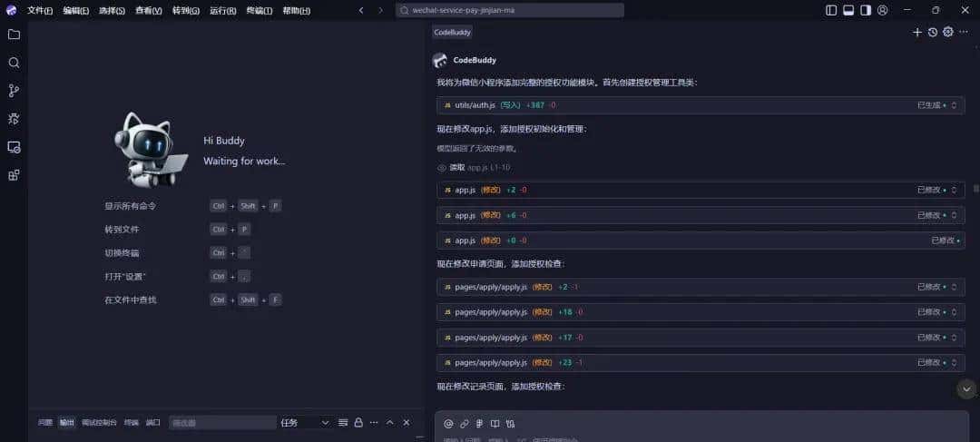This screenshot has height=442, width=980.
Task: Open more actions ellipsis in CodeBuddy panel
Action: tap(963, 32)
